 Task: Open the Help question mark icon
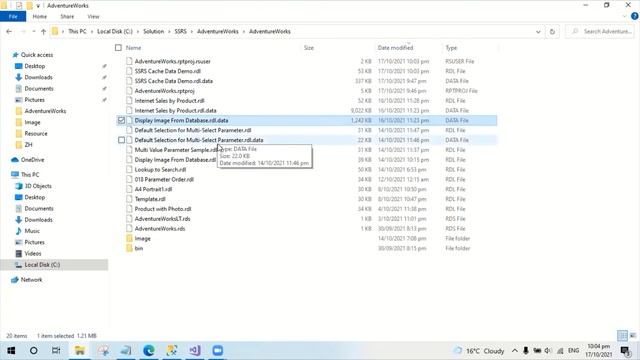tap(635, 16)
